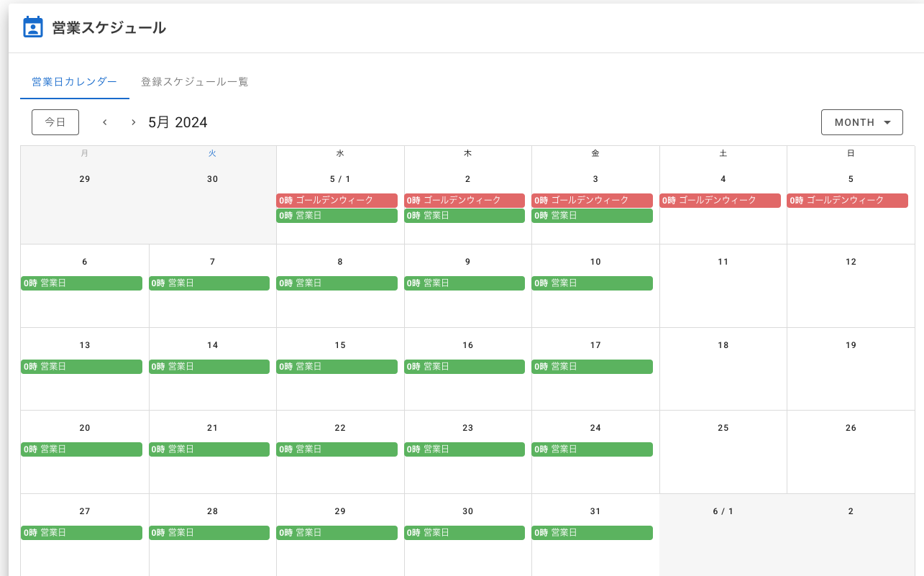The width and height of the screenshot is (924, 576).
Task: Open the ゴールデンウィーク event on May 4
Action: point(720,201)
